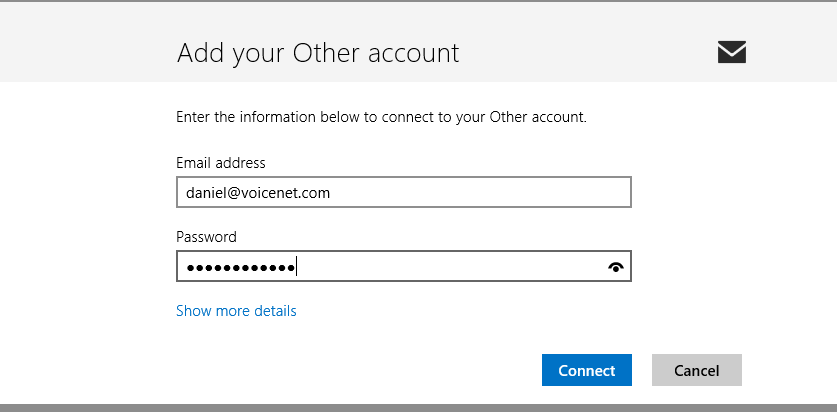Reveal password with the eye icon
This screenshot has height=412, width=837.
pos(616,267)
